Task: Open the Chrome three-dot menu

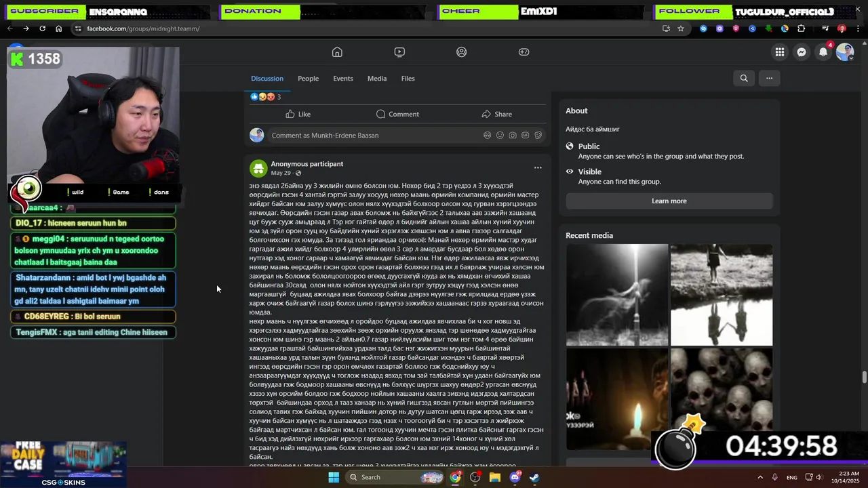Action: [858, 28]
